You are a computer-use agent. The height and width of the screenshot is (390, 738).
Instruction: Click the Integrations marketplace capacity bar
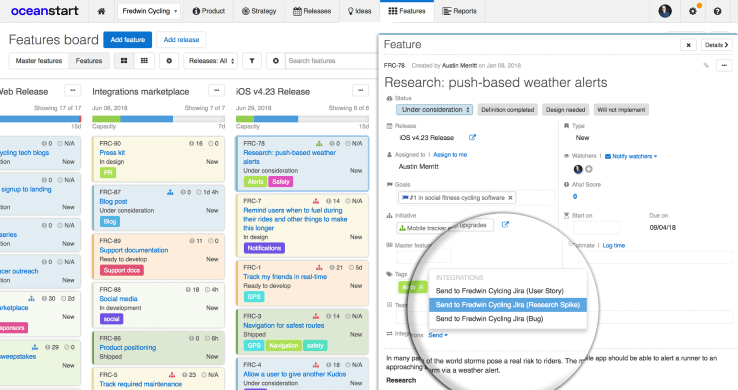coord(158,119)
